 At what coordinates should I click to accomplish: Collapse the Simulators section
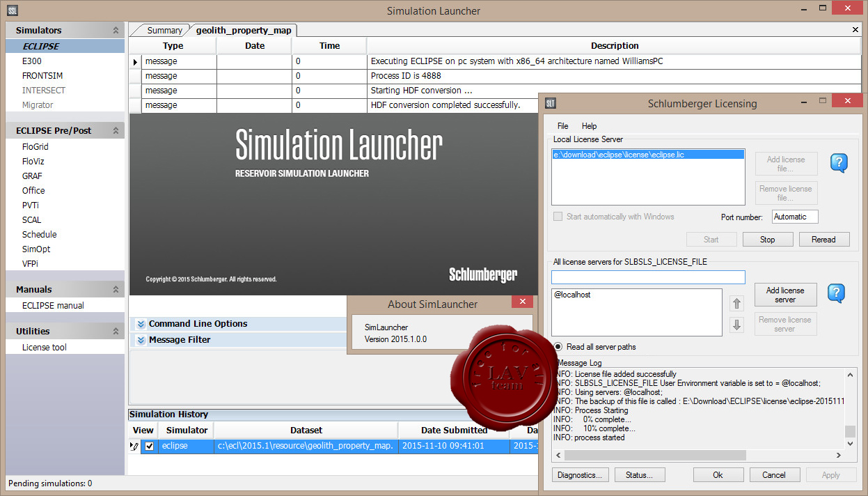116,31
